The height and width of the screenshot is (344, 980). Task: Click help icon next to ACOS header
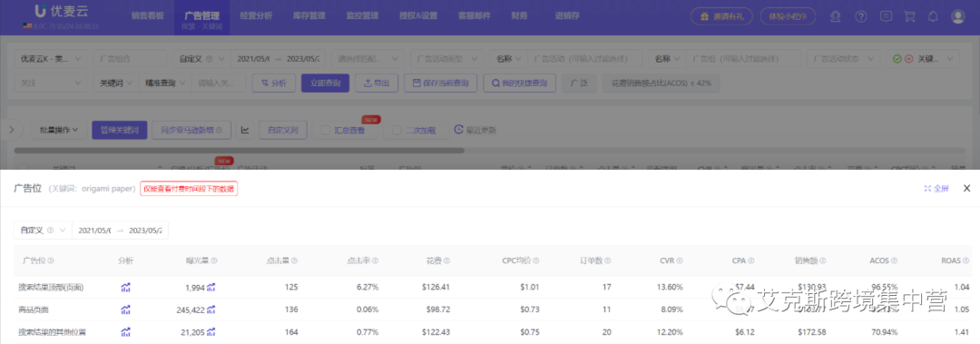(895, 260)
